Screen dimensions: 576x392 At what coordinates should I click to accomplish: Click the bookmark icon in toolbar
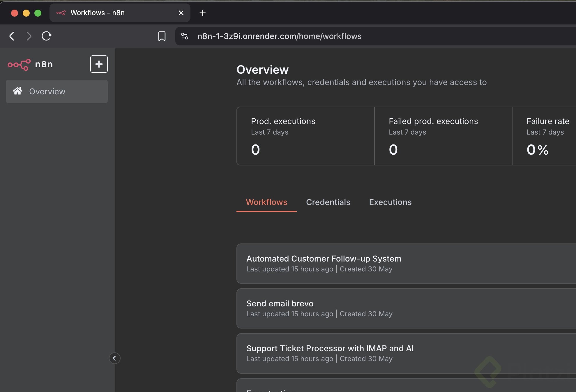[162, 36]
